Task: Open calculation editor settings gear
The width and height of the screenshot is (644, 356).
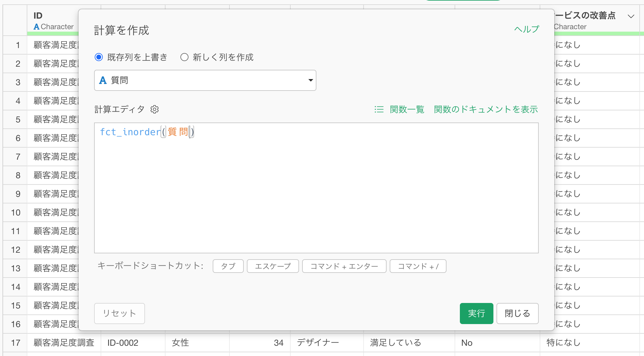Action: (x=155, y=109)
